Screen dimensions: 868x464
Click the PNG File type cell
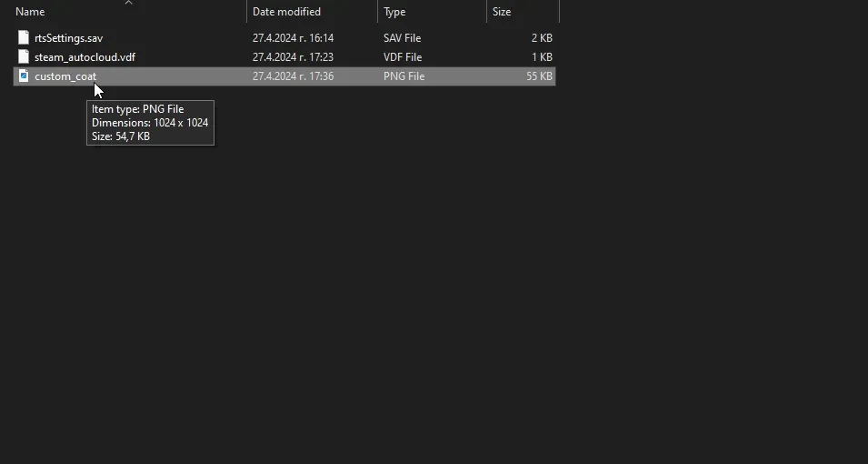404,76
